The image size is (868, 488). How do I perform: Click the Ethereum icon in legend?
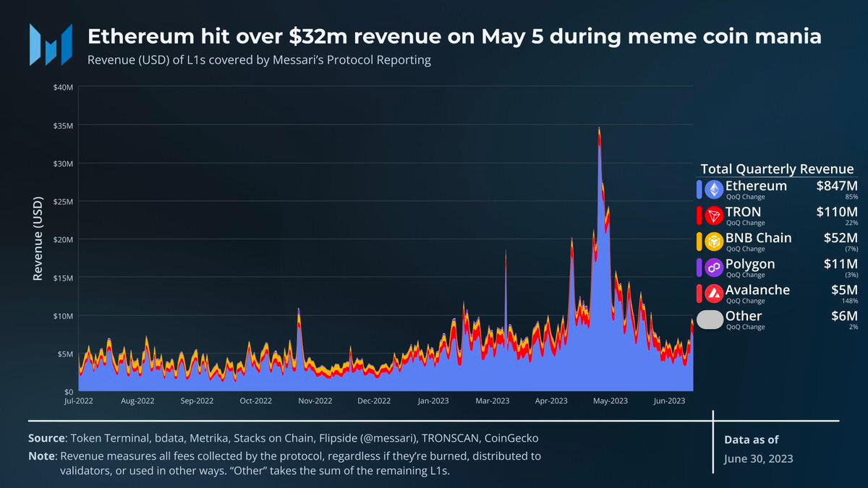714,189
